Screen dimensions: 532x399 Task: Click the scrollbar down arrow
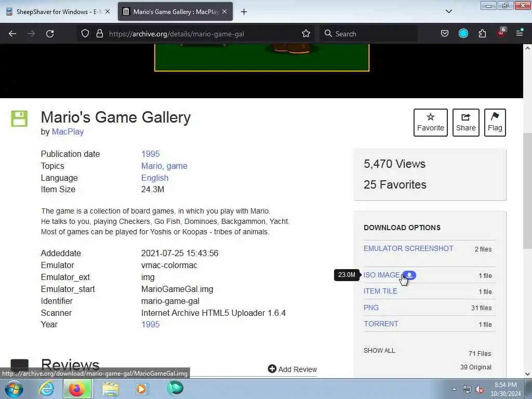click(x=527, y=374)
